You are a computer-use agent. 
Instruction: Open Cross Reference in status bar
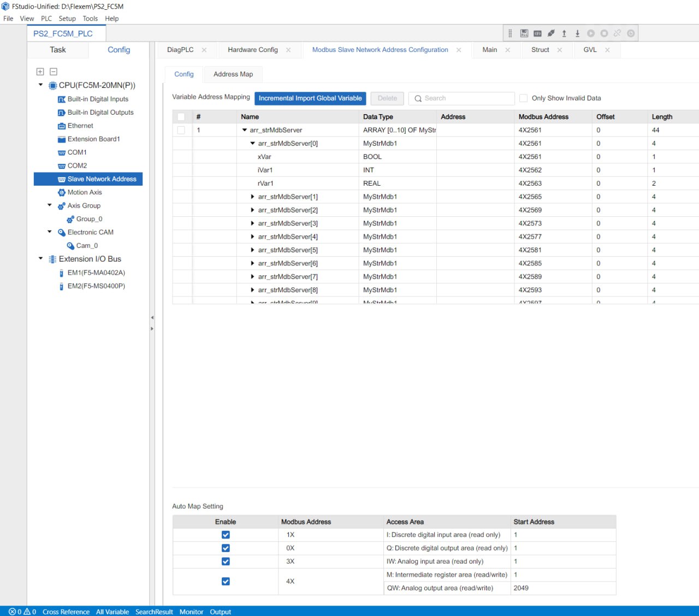pyautogui.click(x=66, y=612)
